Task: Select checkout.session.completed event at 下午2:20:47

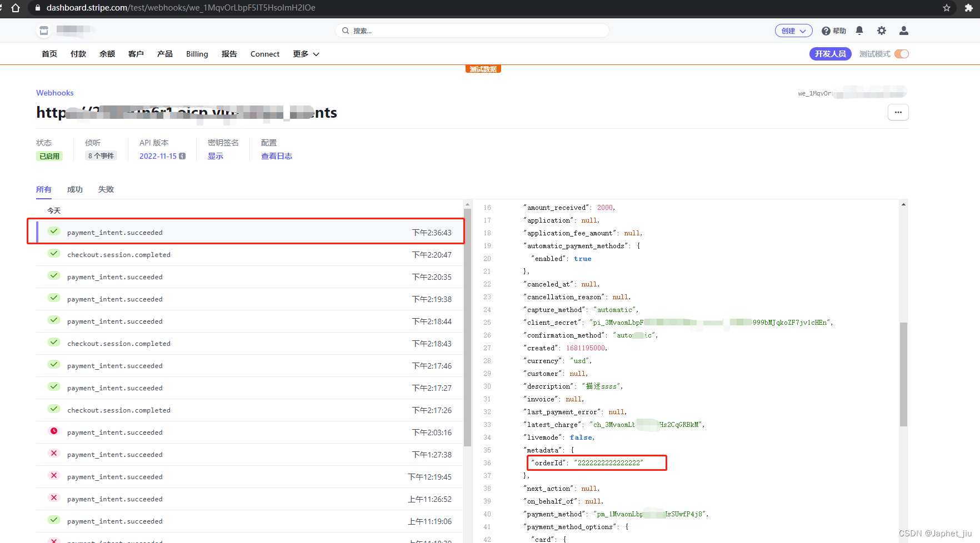Action: coord(249,255)
